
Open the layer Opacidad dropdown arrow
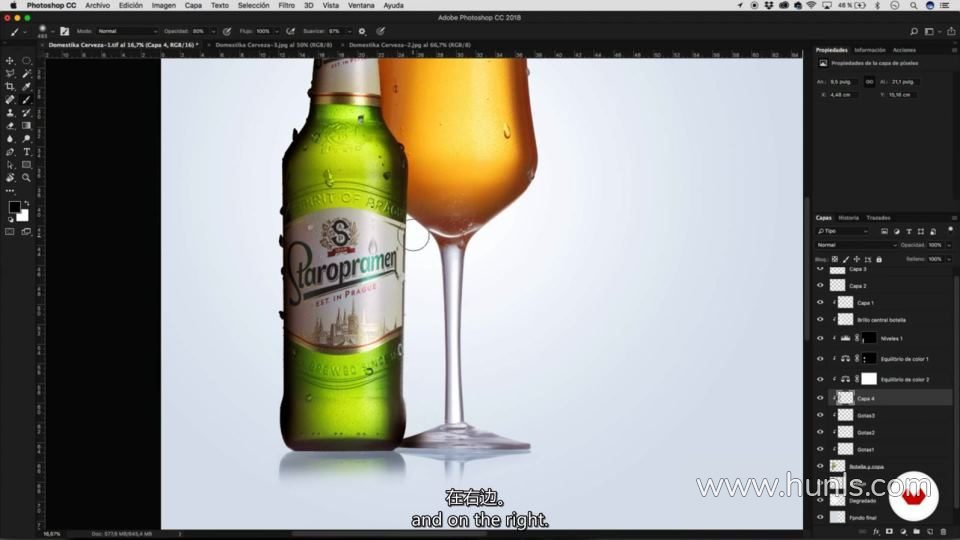pos(949,245)
